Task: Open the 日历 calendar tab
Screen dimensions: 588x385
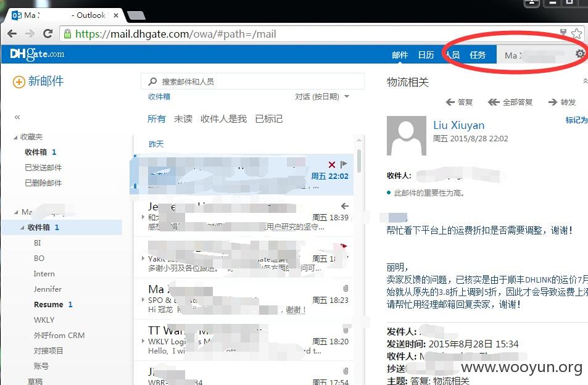Action: tap(426, 55)
